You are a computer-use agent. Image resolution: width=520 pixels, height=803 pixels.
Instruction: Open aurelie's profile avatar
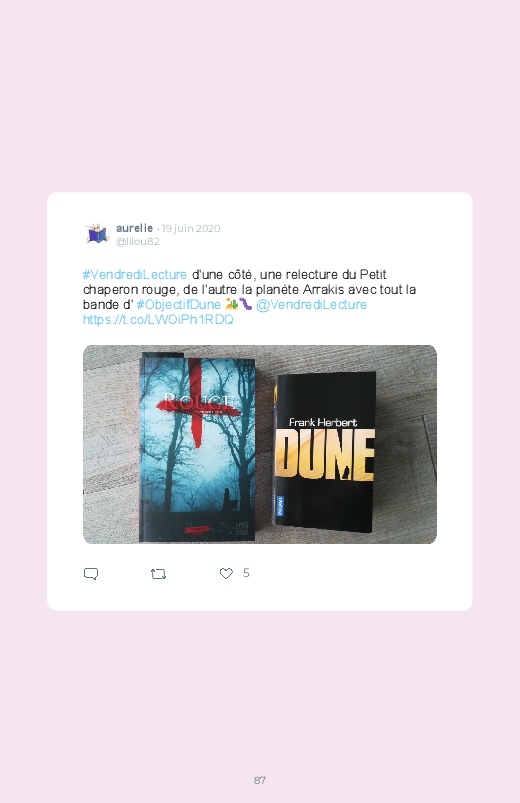pos(97,234)
